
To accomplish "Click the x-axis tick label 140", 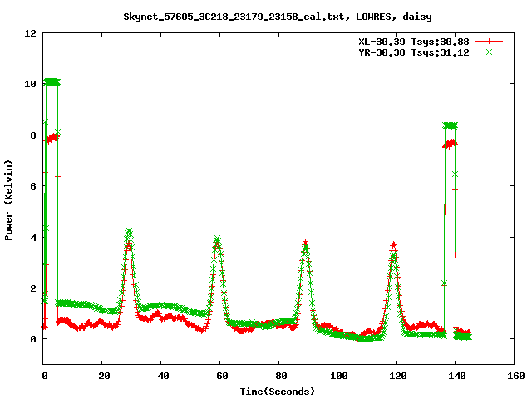I will click(x=457, y=376).
